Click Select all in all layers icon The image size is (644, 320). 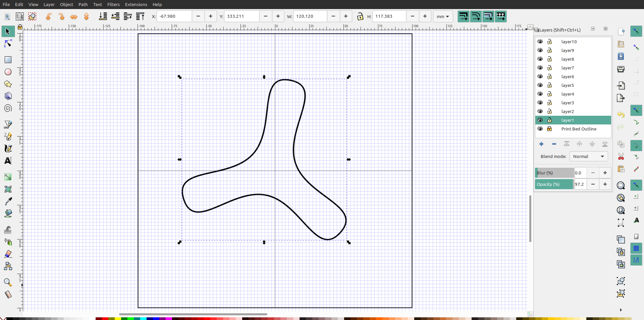(x=20, y=16)
